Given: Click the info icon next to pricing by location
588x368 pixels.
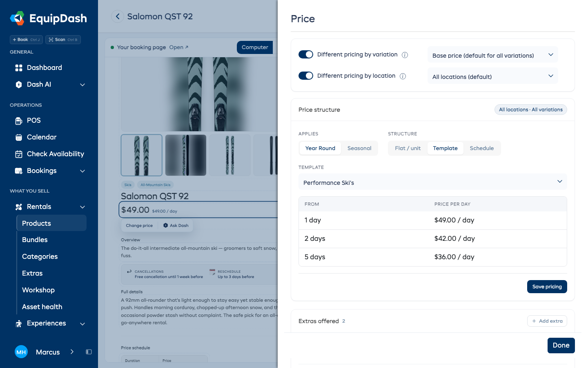Looking at the screenshot, I should click(x=403, y=76).
